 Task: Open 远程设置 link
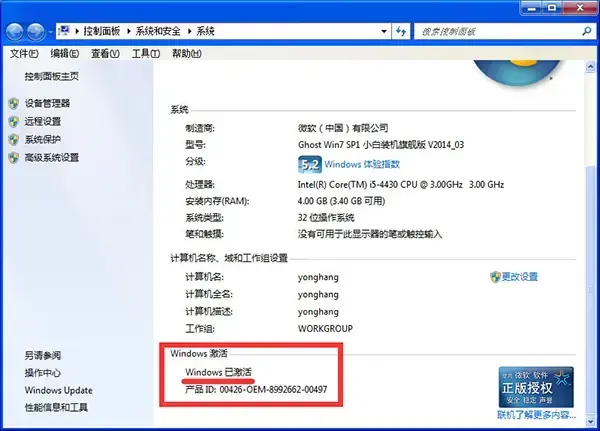43,122
